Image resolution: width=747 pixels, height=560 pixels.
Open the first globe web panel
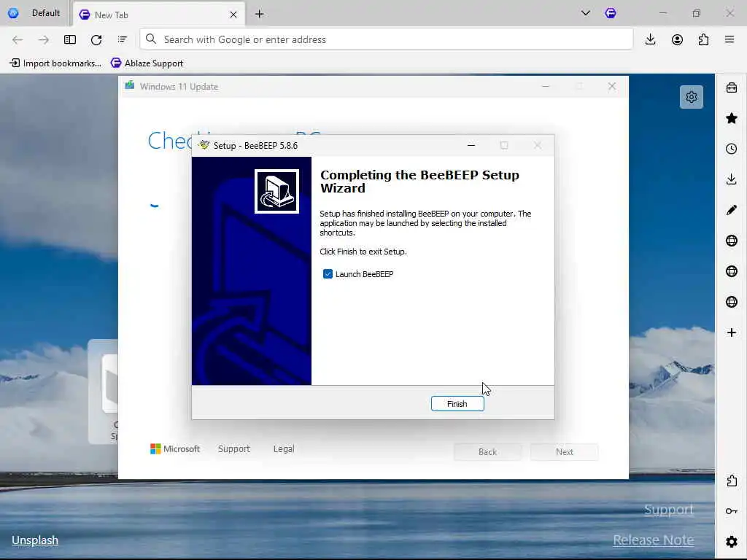[x=732, y=241]
